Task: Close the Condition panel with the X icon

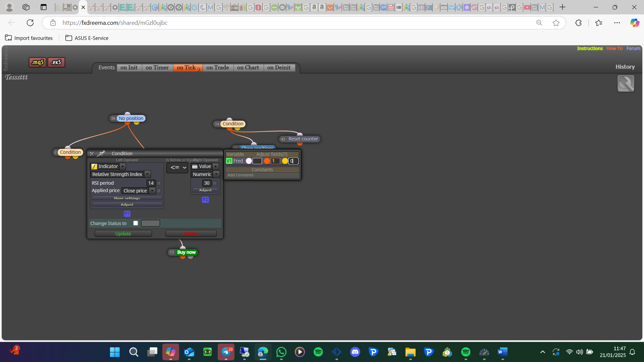Action: [x=92, y=154]
